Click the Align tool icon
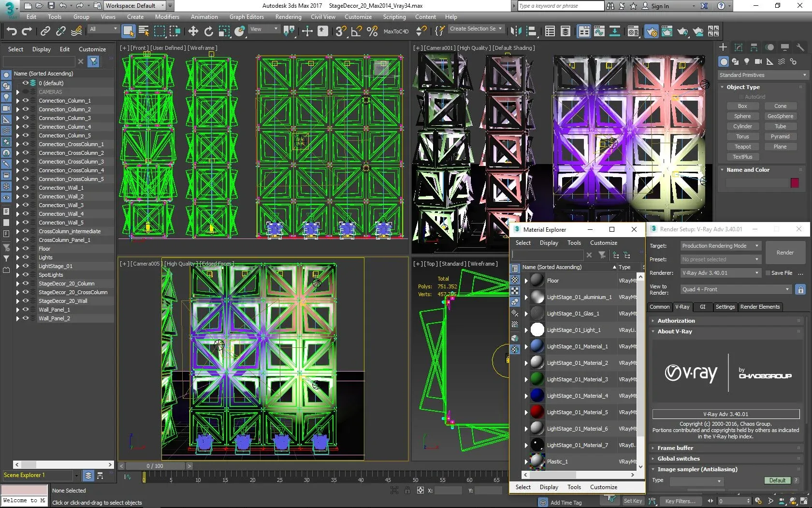Viewport: 812px width, 508px height. coord(532,31)
